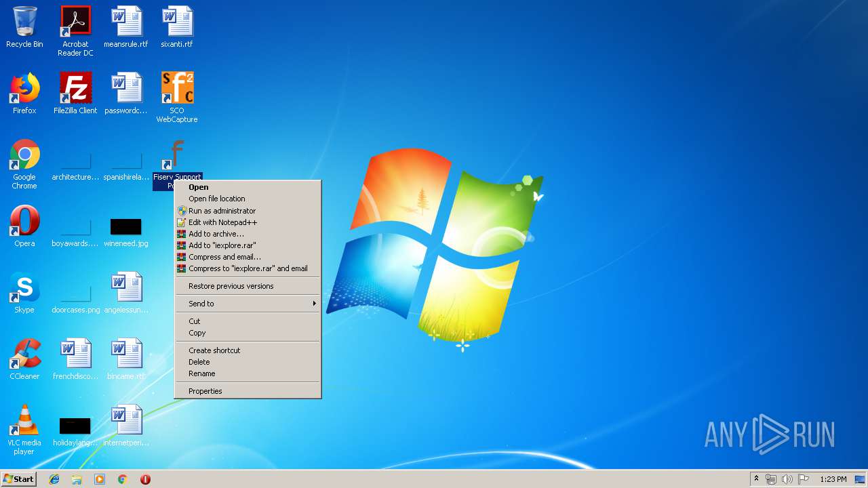Click the network tray icon

pyautogui.click(x=771, y=479)
